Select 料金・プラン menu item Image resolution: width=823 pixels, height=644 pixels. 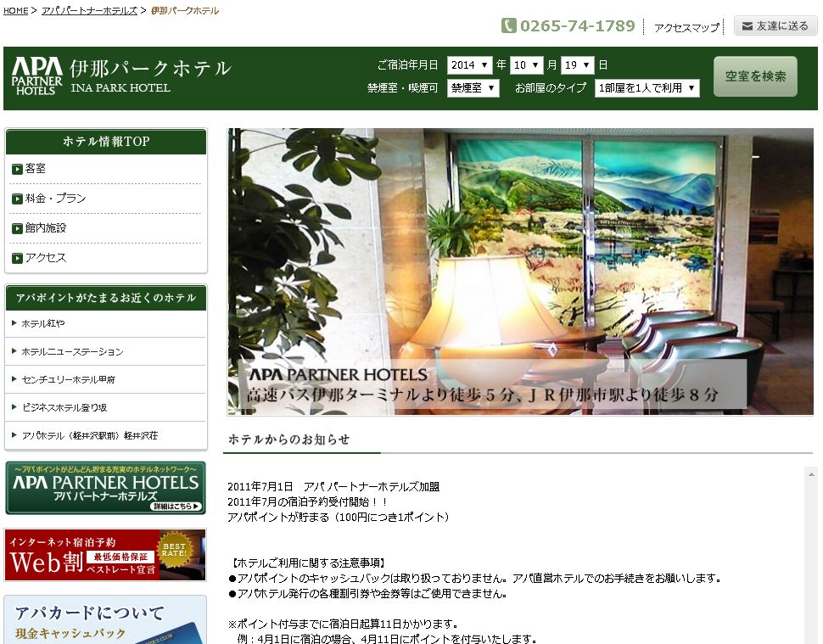point(55,199)
